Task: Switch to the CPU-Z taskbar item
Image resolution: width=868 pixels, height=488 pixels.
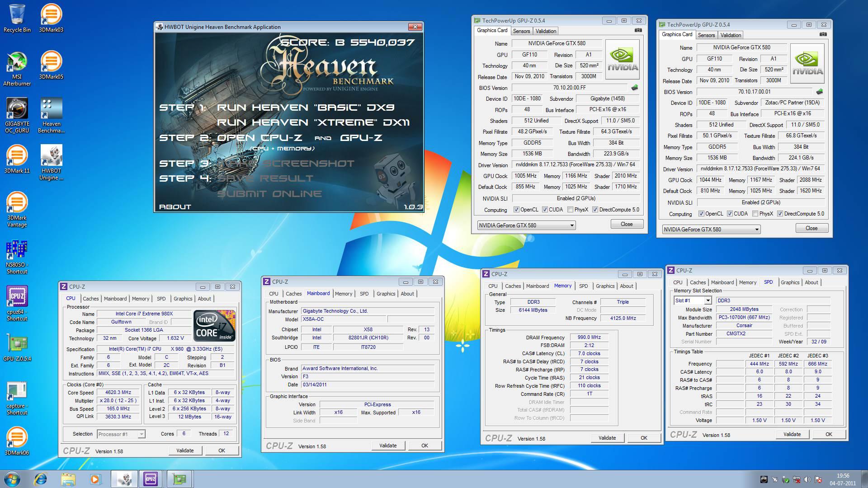Action: click(151, 479)
